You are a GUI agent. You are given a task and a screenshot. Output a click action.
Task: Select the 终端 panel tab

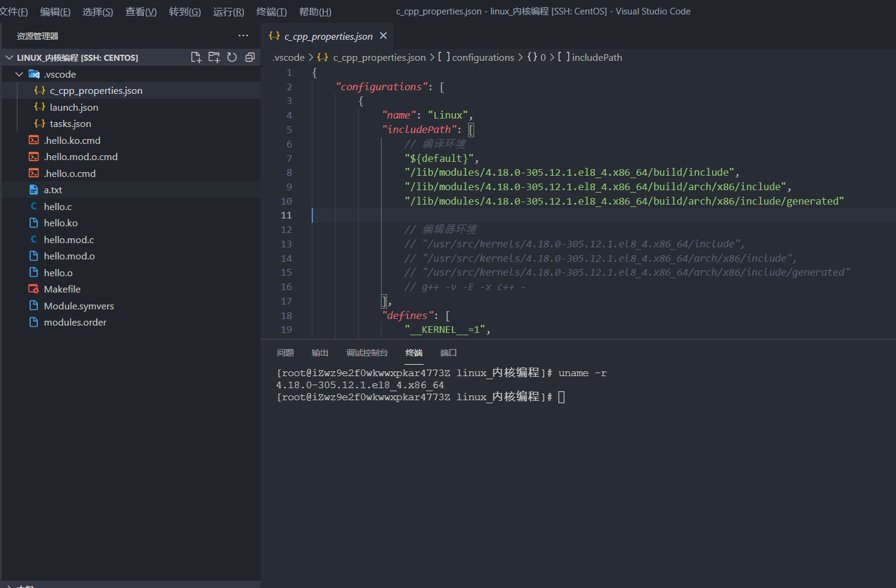(x=414, y=353)
